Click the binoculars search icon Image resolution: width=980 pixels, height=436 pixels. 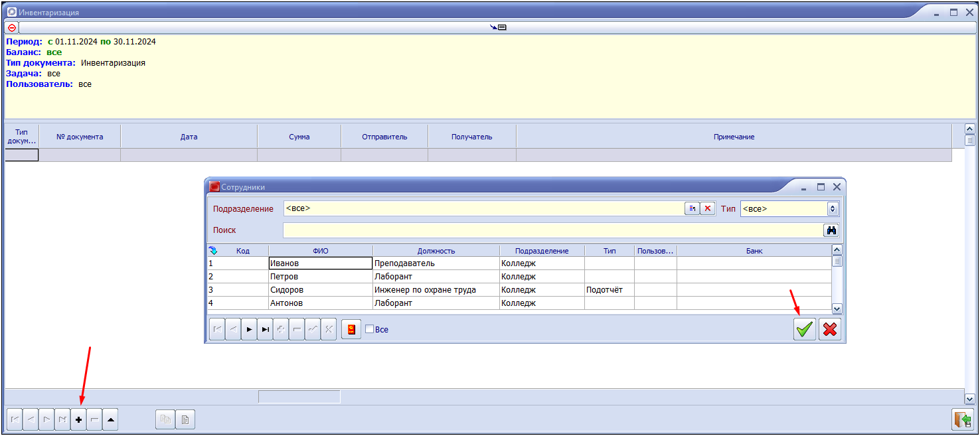pos(831,230)
